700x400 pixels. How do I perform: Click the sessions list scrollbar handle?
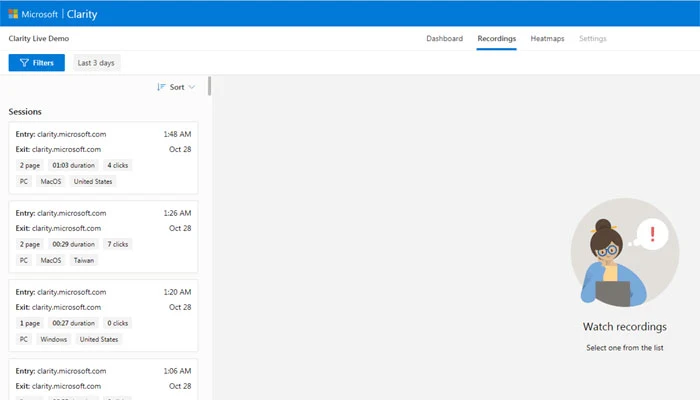(x=209, y=86)
